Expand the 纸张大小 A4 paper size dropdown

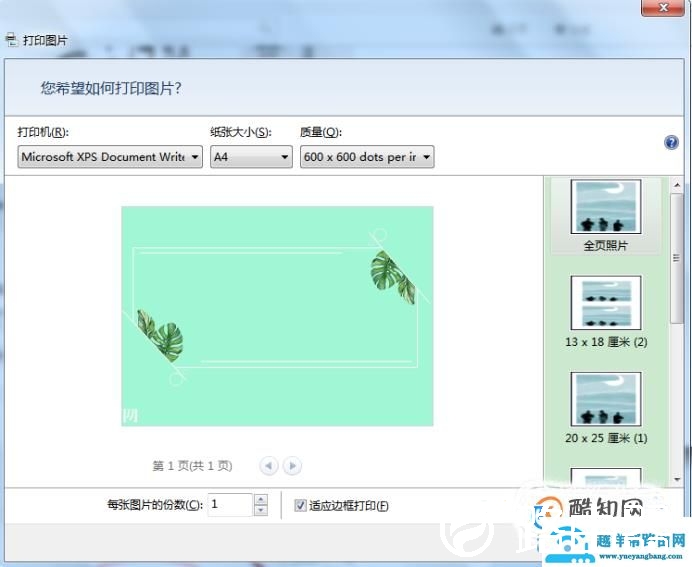tap(251, 157)
